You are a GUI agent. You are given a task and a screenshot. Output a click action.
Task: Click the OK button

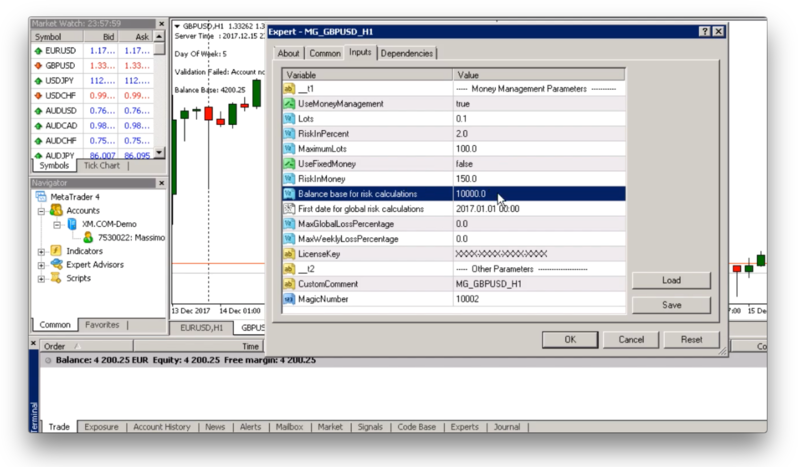pyautogui.click(x=570, y=339)
